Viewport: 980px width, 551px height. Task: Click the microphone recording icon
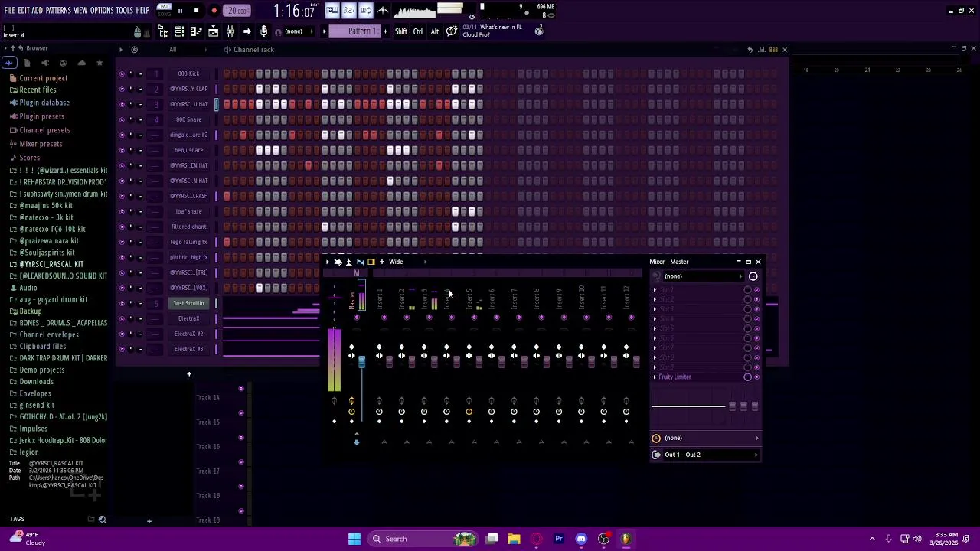263,31
